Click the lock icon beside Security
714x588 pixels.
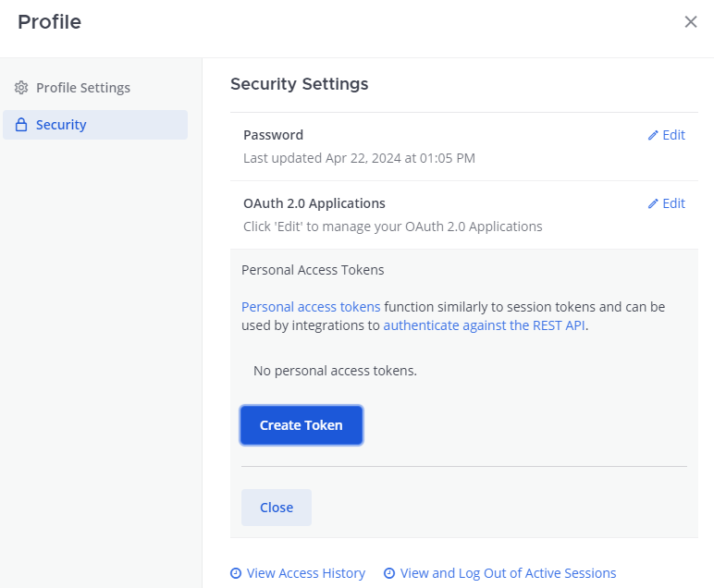click(x=21, y=125)
